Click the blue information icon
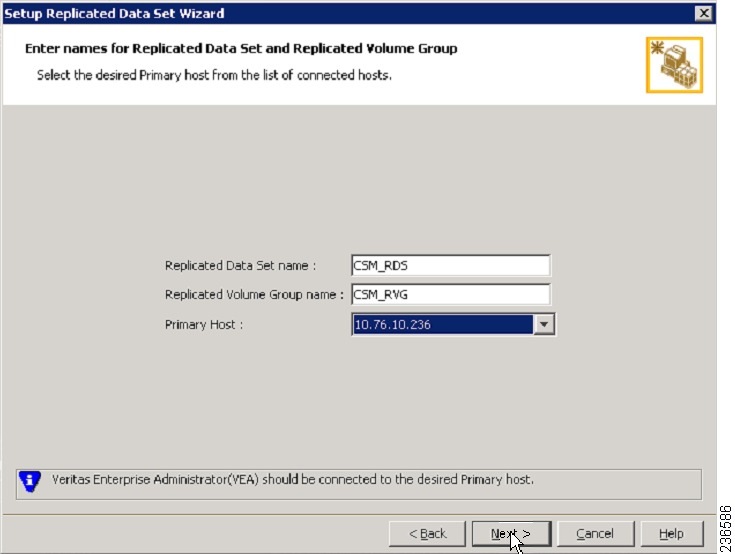This screenshot has height=554, width=735. 30,481
